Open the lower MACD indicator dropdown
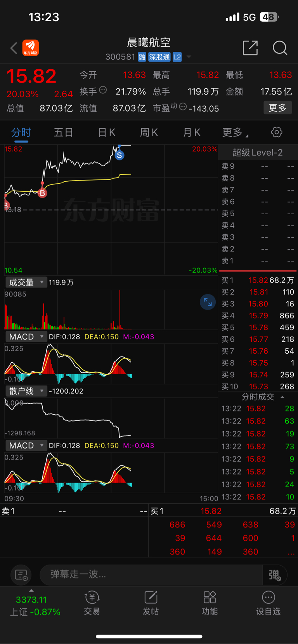The height and width of the screenshot is (644, 298). [26, 446]
